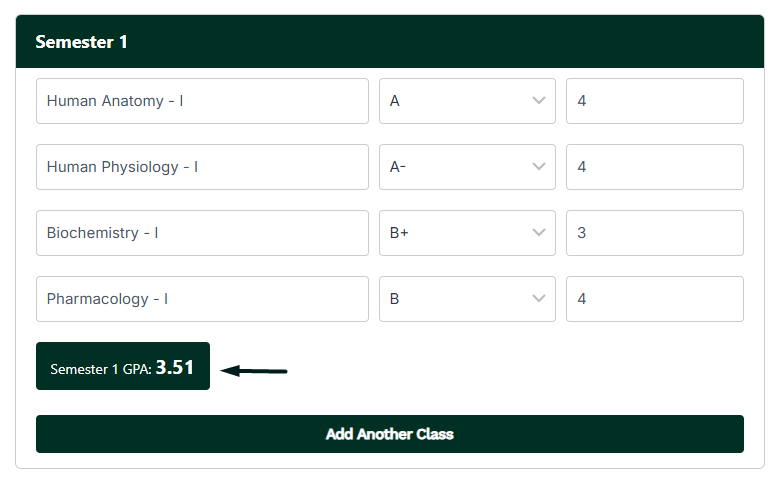The width and height of the screenshot is (782, 482).
Task: Click the Human Physiology - I name field
Action: 202,167
